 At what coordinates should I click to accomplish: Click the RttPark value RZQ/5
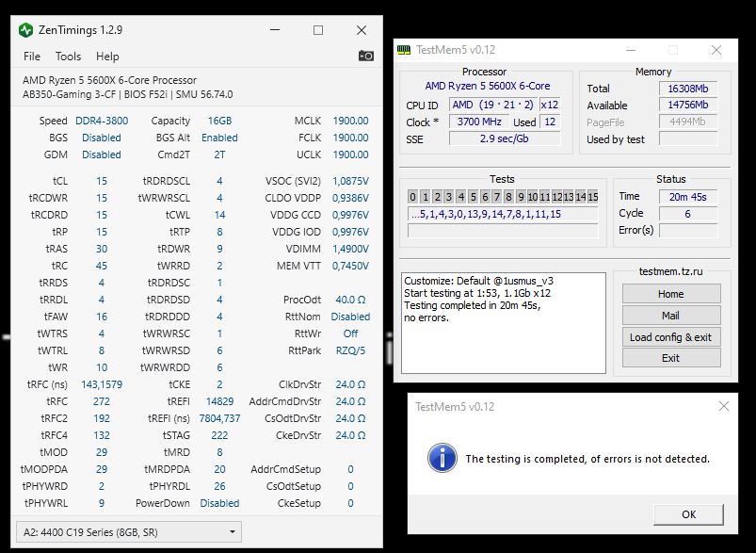[x=350, y=350]
